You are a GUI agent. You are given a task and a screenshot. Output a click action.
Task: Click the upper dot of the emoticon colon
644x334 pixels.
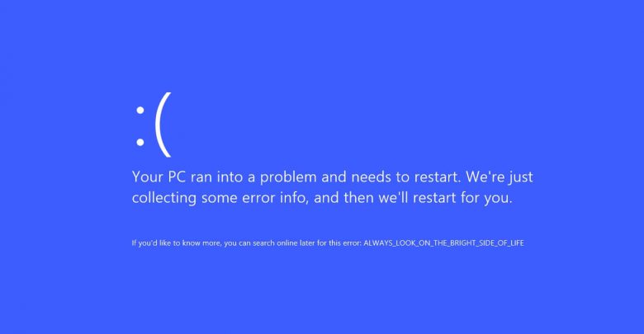coord(140,110)
